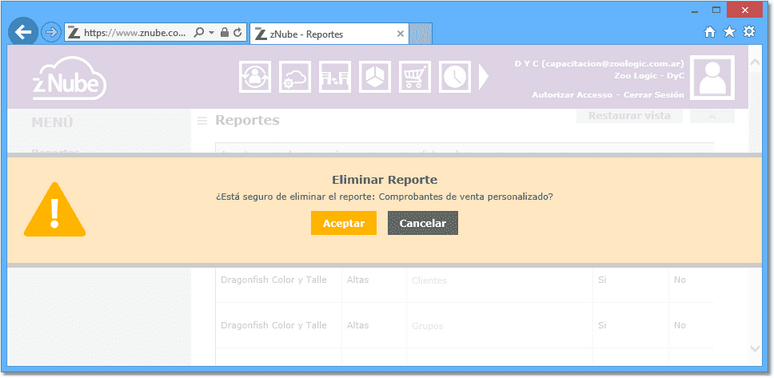Open the stores transfer icon in header

pos(335,77)
